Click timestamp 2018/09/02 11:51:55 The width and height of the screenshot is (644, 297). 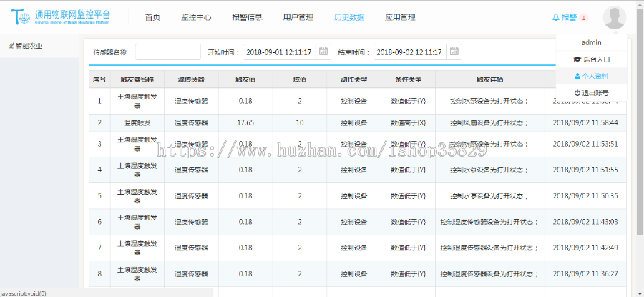585,170
